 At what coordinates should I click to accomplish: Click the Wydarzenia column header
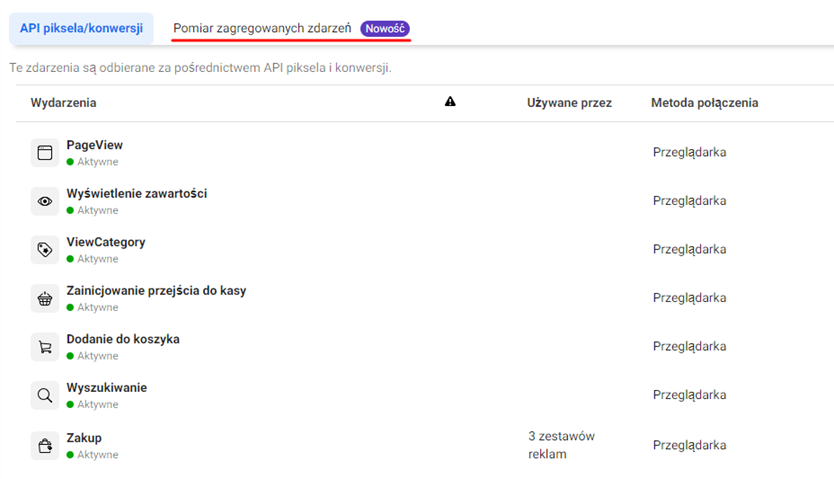(x=63, y=103)
